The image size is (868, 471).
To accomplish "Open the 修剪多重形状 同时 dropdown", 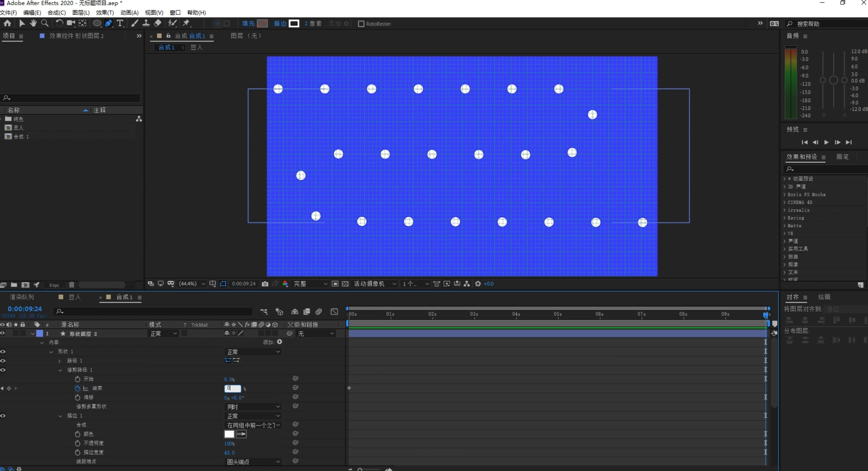I will point(253,406).
